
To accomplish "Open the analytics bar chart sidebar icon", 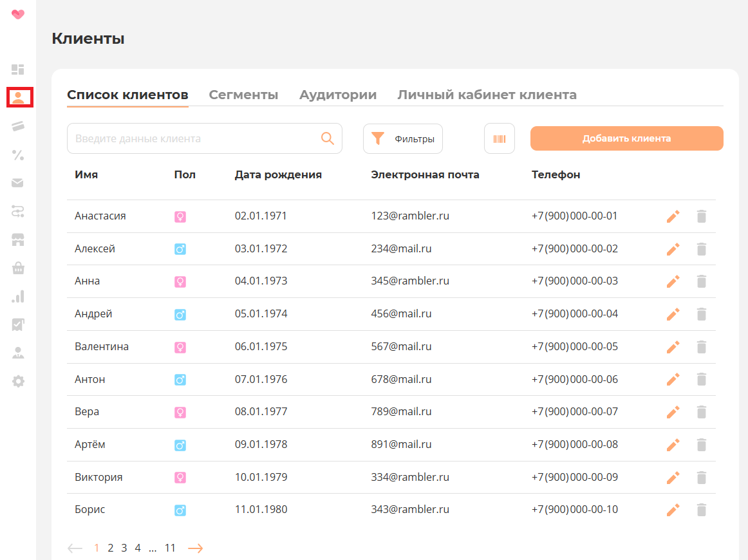I will (18, 296).
